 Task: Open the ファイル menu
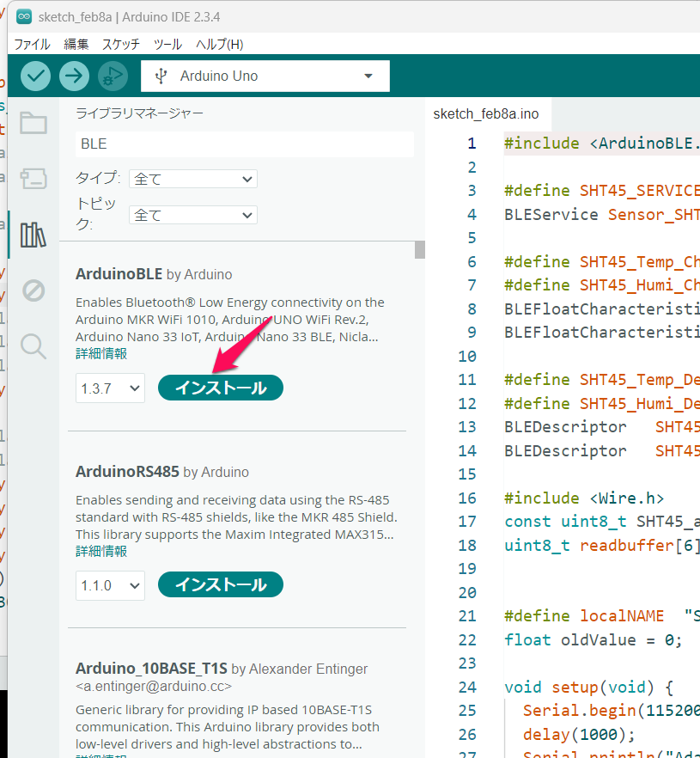click(x=32, y=44)
